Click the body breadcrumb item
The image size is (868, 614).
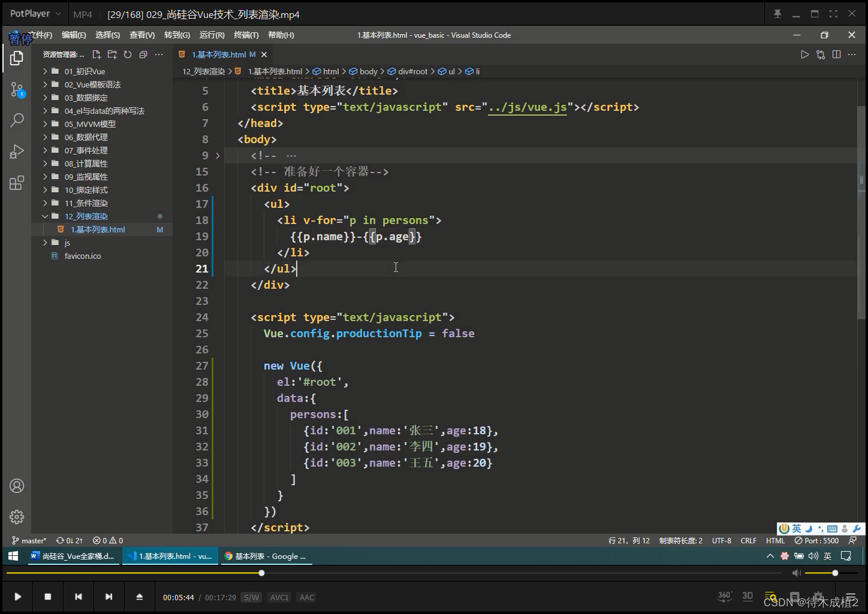(x=363, y=71)
